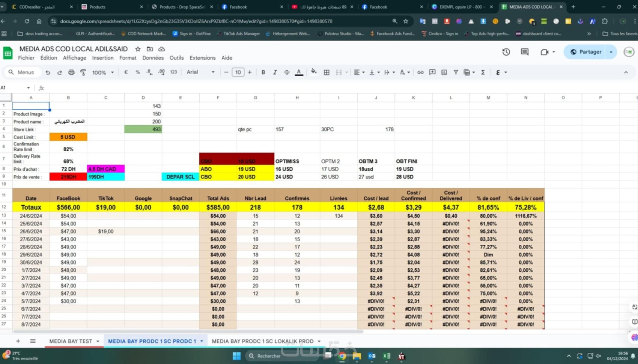Screen dimensions: 638x364
Task: Switch to MEDIA BAY PRODC 1 SC LOKALIK PROD tab
Action: pyautogui.click(x=262, y=341)
